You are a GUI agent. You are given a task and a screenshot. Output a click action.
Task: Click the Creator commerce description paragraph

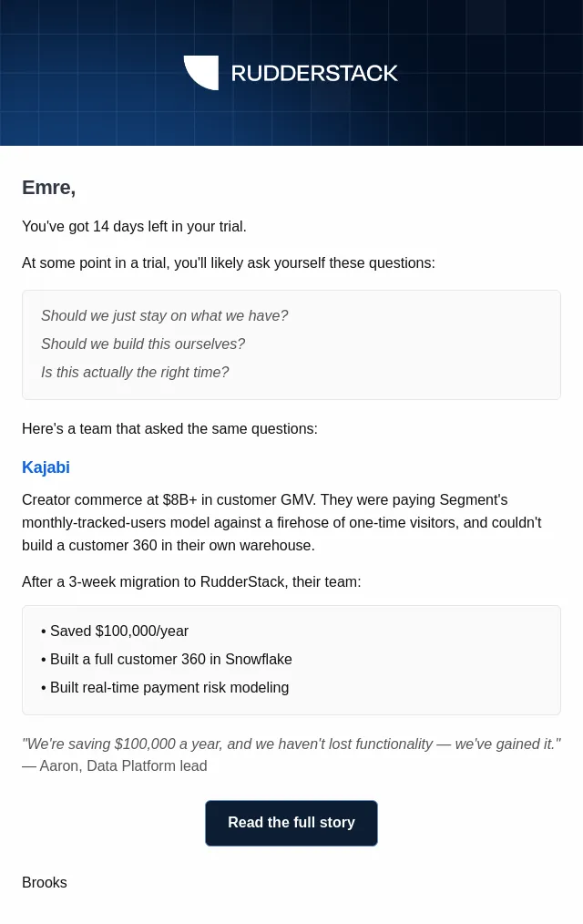[x=281, y=523]
